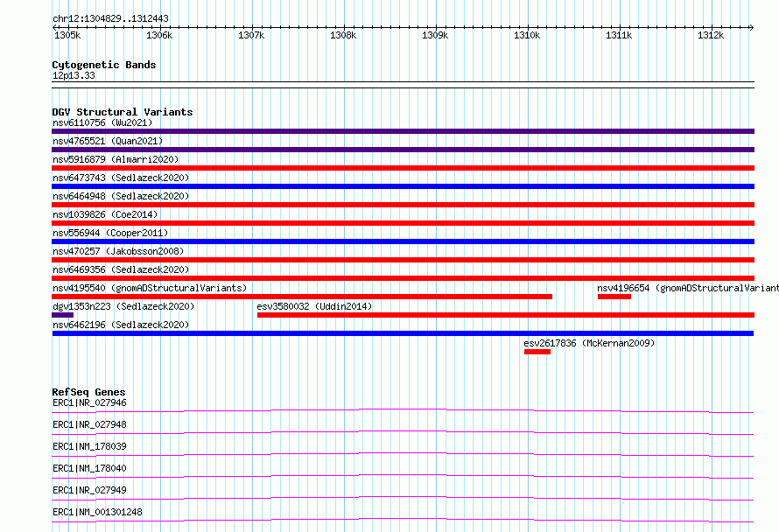Open nsv1039826 (Coe2014) variant label
This screenshot has width=779, height=532.
pos(105,214)
